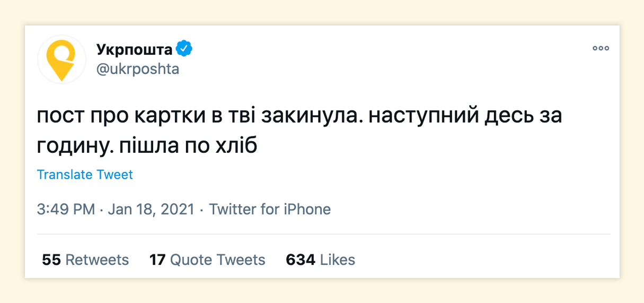Open the Twitter for iPhone source link

point(270,209)
